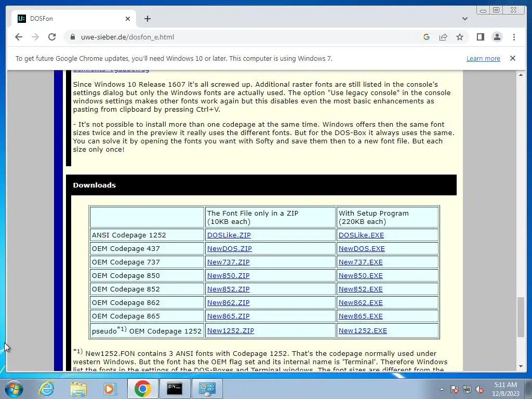
Task: View site information via the padlock icon
Action: [72, 37]
